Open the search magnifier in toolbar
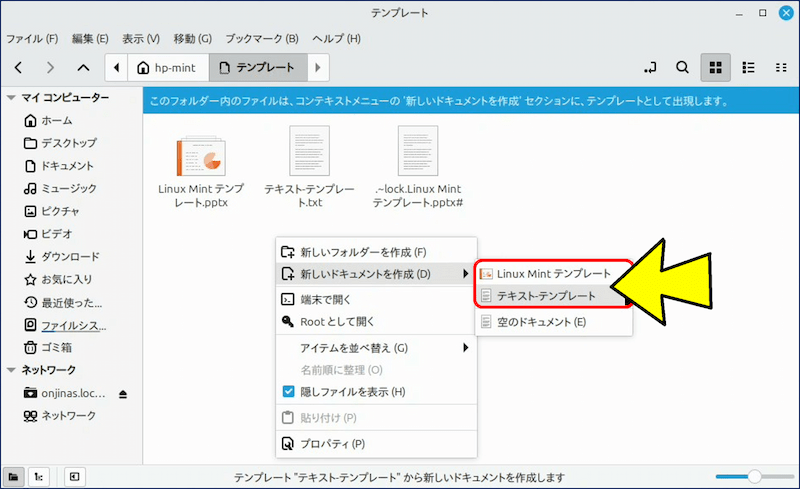Screen dimensions: 800x489 [x=682, y=67]
